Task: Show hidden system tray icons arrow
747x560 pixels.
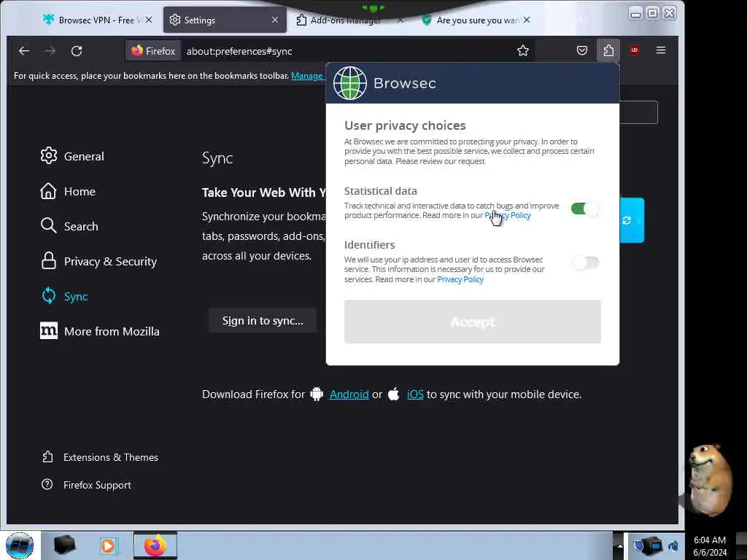Action: point(620,546)
